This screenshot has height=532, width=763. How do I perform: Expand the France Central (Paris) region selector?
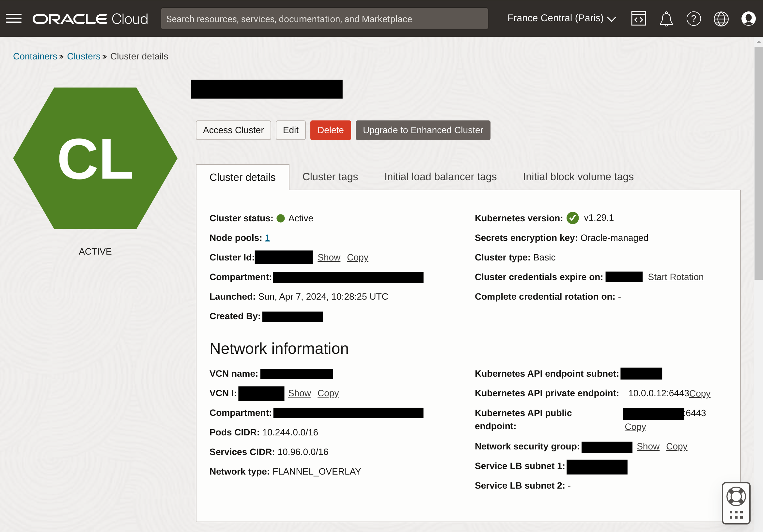coord(562,18)
